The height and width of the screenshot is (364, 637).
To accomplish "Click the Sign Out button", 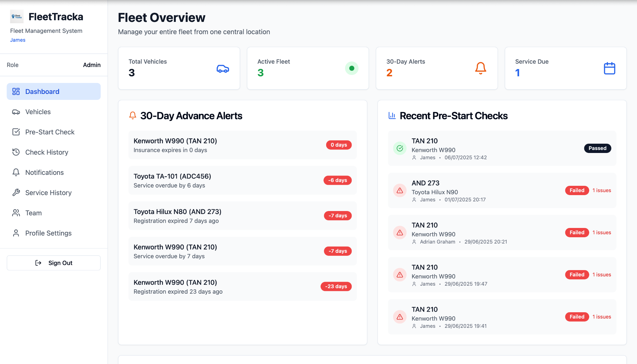I will point(54,263).
